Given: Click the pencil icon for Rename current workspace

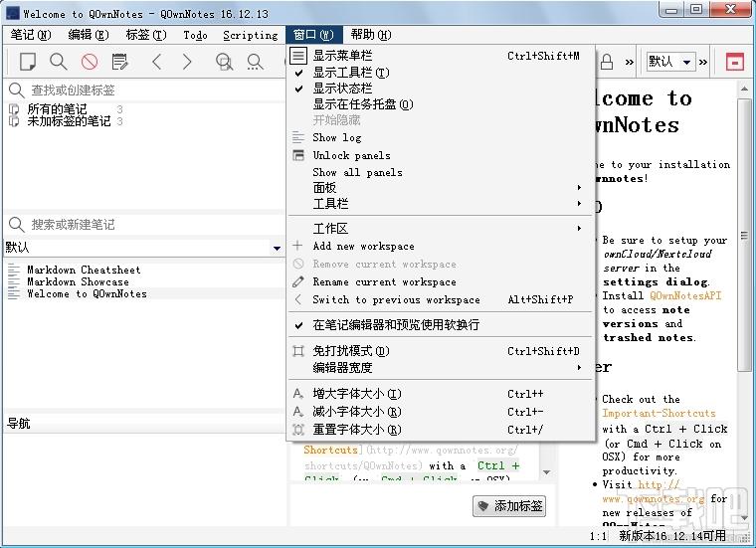Looking at the screenshot, I should click(x=298, y=281).
